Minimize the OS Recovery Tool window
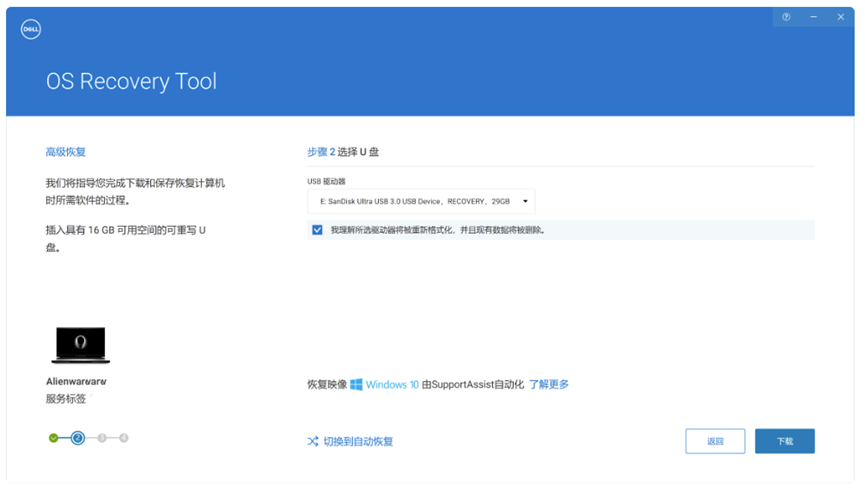This screenshot has width=865, height=491. 813,17
